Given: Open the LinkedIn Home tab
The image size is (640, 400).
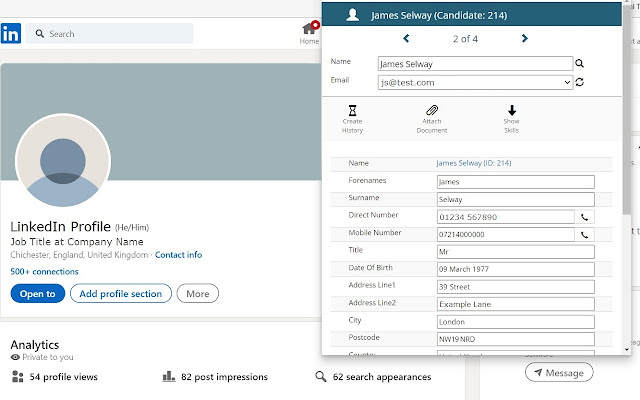Looking at the screenshot, I should (x=309, y=33).
